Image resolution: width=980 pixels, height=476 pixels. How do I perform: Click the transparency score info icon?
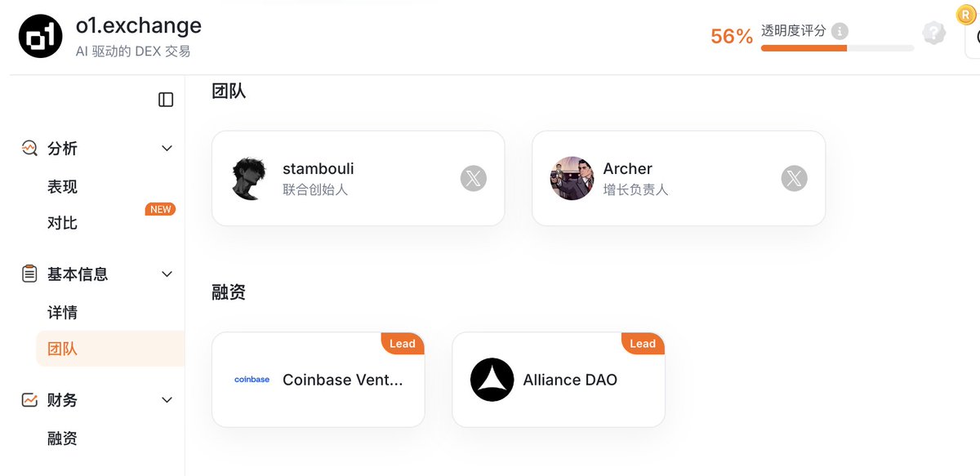point(840,32)
